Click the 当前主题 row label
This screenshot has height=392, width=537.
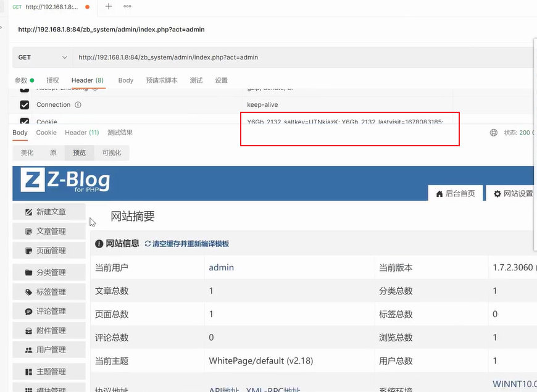coord(112,361)
